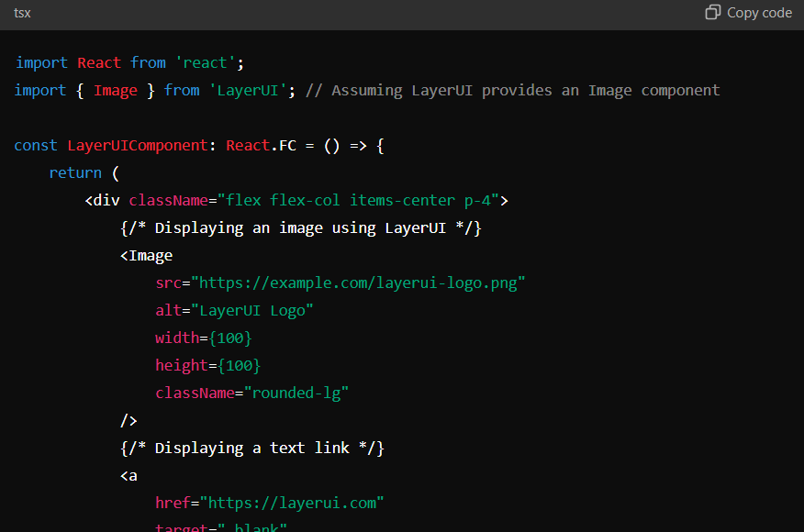Click the https://layerui.com href value

pos(292,504)
